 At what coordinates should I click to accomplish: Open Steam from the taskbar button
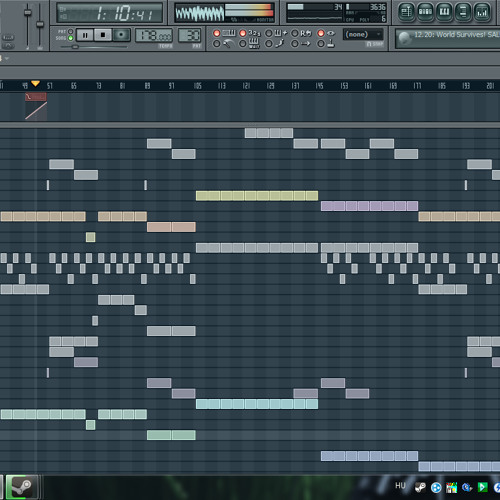22,487
